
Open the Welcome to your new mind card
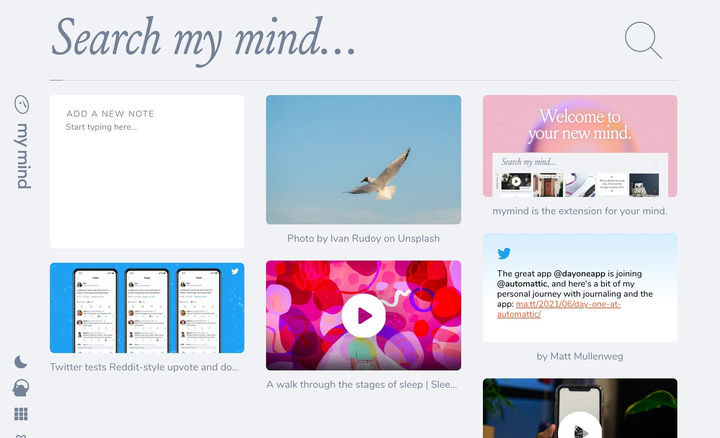tap(579, 146)
